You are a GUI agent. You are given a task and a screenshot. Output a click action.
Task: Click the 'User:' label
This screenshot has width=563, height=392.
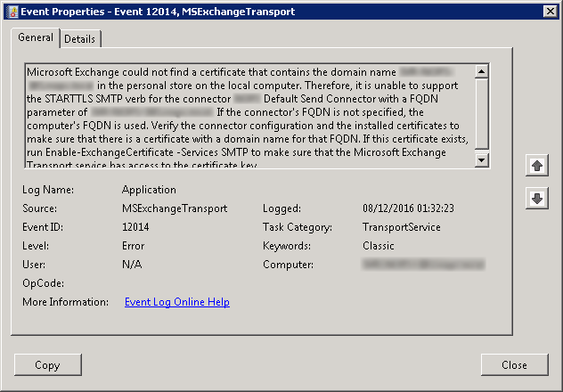(34, 265)
